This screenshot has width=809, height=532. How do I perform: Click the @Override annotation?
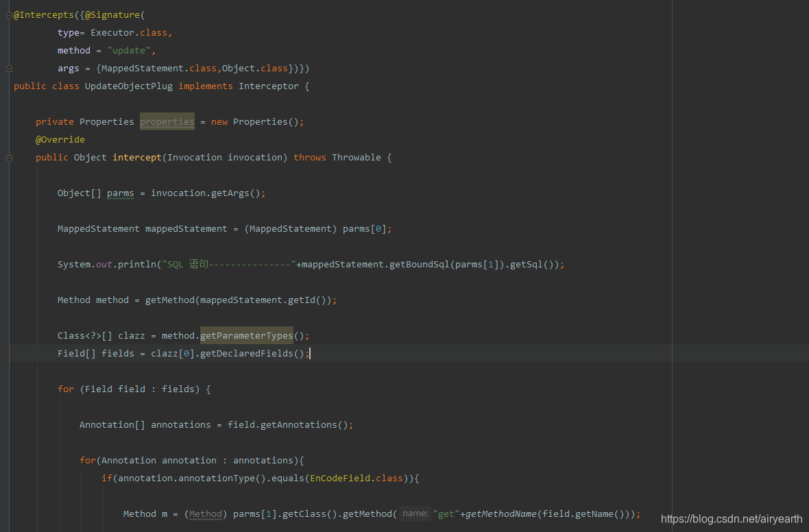click(60, 139)
